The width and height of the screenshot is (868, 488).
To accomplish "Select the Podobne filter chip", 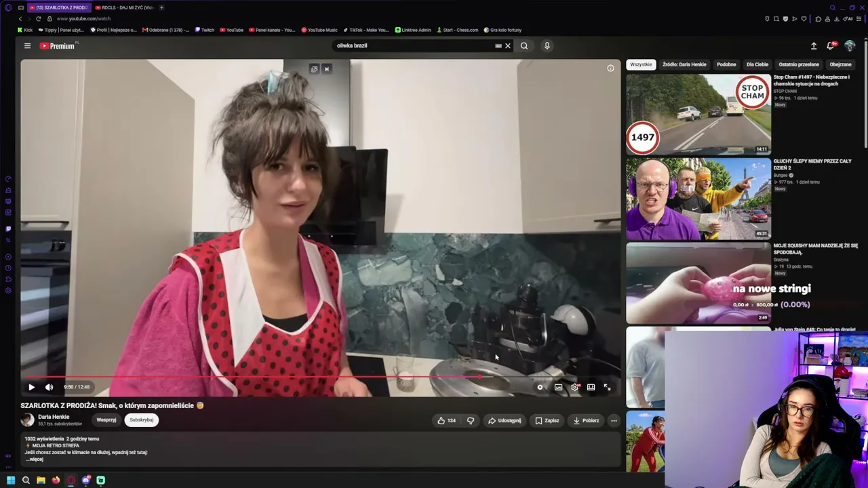I will click(726, 64).
